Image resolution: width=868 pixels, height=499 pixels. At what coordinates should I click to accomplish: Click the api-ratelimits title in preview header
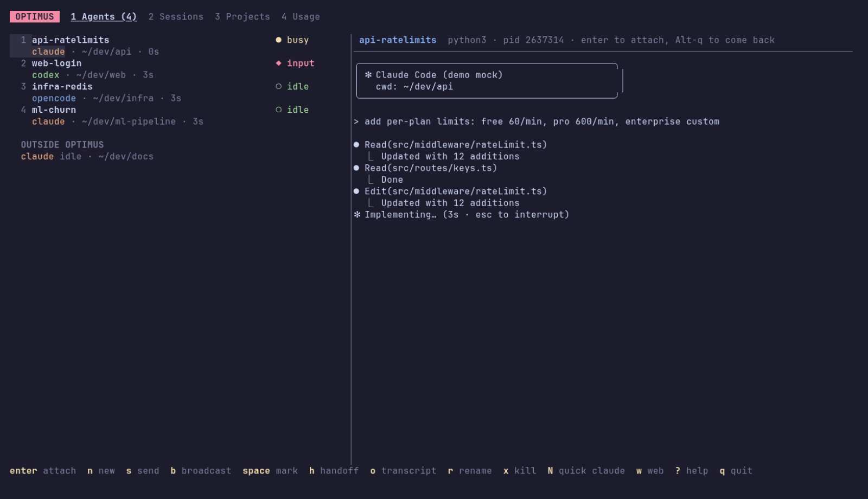pos(398,40)
